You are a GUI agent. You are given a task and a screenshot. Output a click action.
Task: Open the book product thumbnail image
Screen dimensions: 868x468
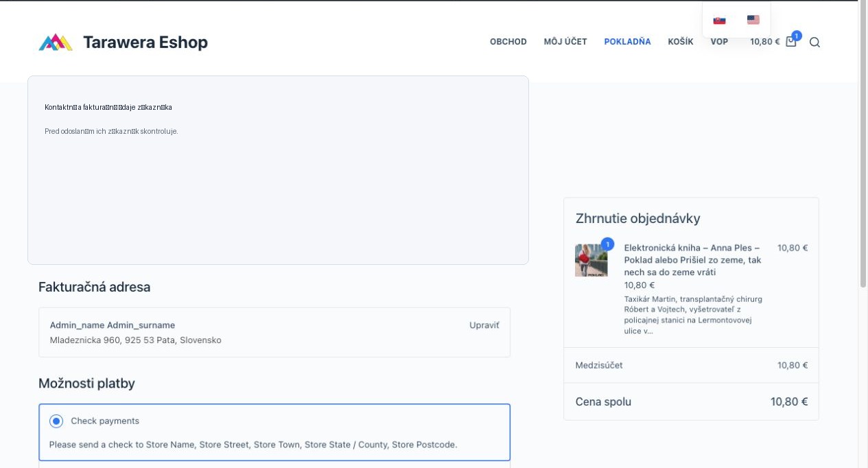point(591,260)
